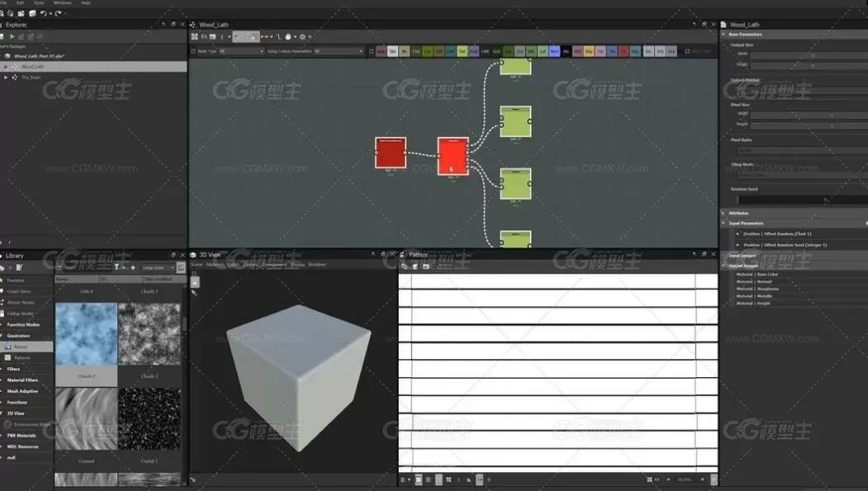This screenshot has height=491, width=868.
Task: Select the blue Clouds 2 thumbnail
Action: tap(87, 334)
